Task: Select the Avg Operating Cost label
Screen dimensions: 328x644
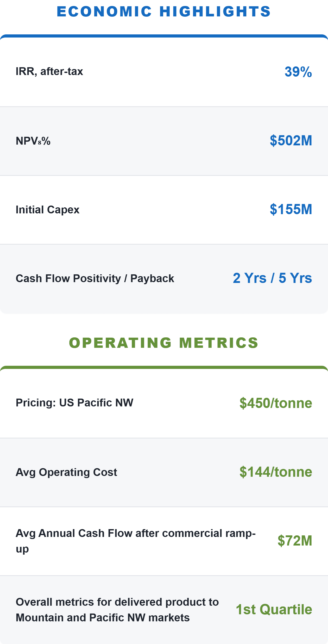Action: coord(66,472)
